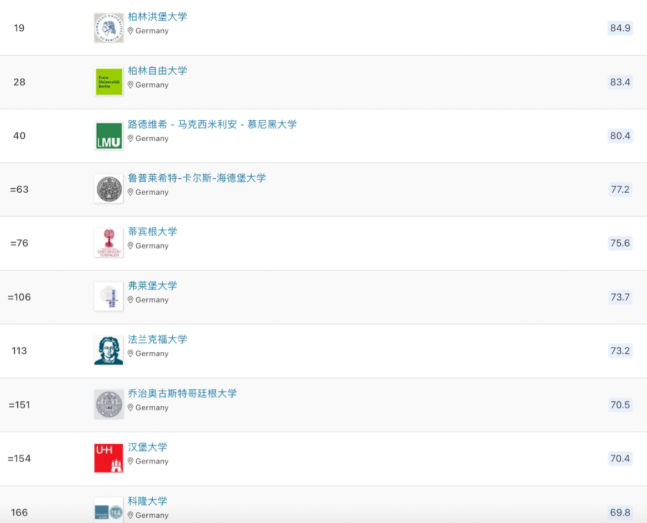Click the score 77.2

620,189
